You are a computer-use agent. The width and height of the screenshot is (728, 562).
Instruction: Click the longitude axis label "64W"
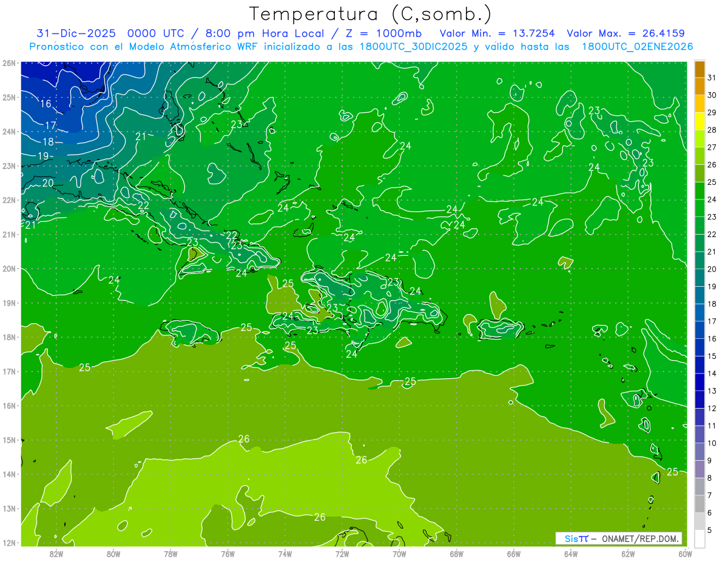tap(571, 554)
